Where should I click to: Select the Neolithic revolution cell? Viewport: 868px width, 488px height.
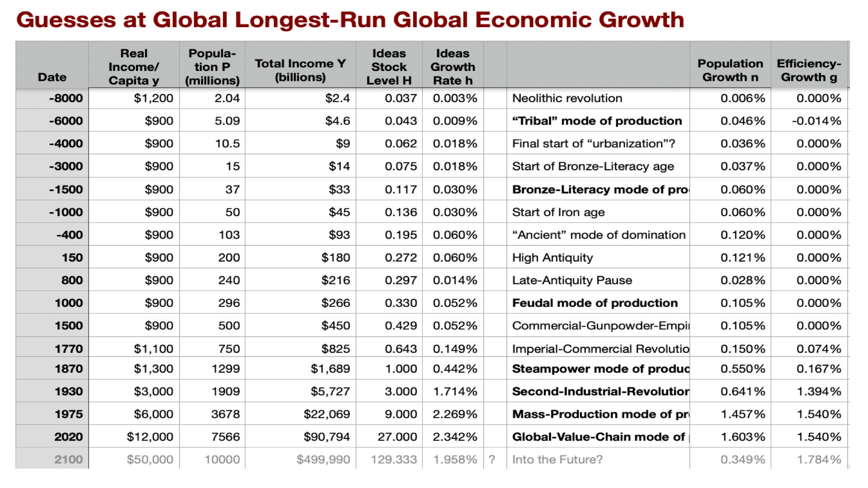(567, 98)
